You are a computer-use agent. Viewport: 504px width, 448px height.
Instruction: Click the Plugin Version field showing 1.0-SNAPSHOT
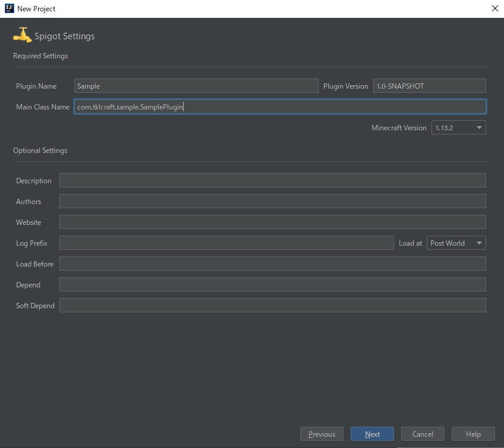[429, 86]
